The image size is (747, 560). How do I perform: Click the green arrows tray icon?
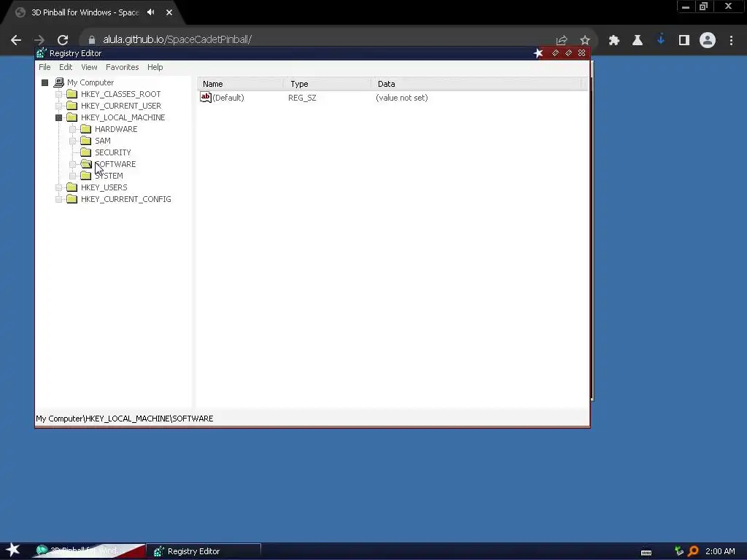(679, 551)
